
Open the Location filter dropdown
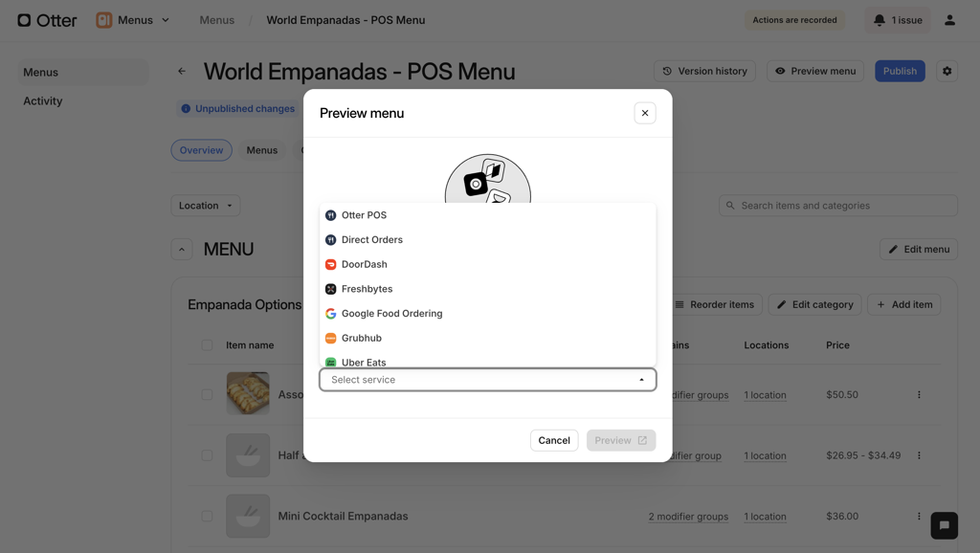[x=206, y=206]
